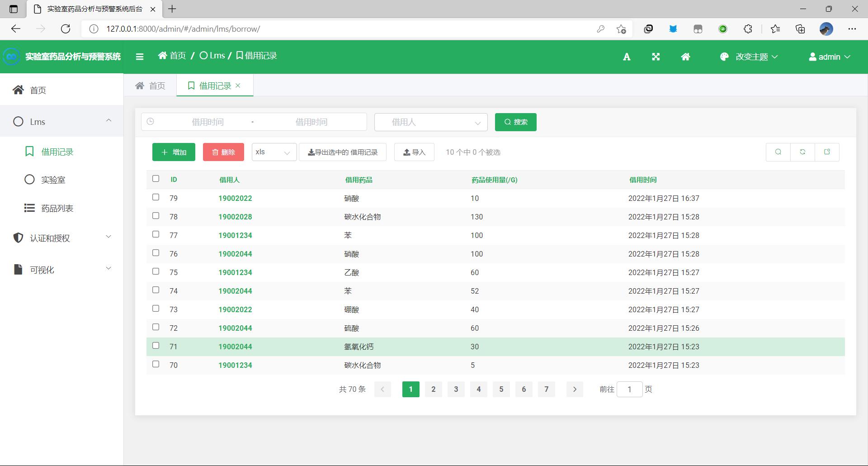
Task: Open the 改变主题 theme dropdown
Action: pyautogui.click(x=749, y=57)
